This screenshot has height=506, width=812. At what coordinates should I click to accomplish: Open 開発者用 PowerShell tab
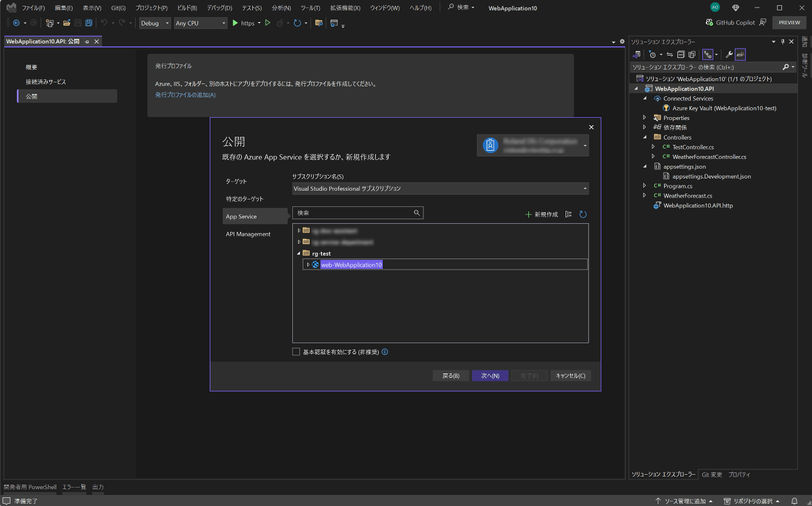coord(30,487)
